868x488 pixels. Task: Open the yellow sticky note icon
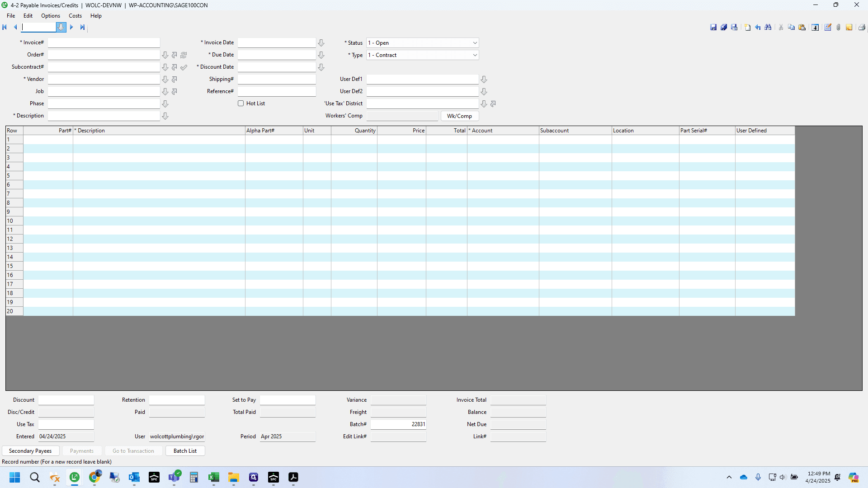(x=849, y=28)
